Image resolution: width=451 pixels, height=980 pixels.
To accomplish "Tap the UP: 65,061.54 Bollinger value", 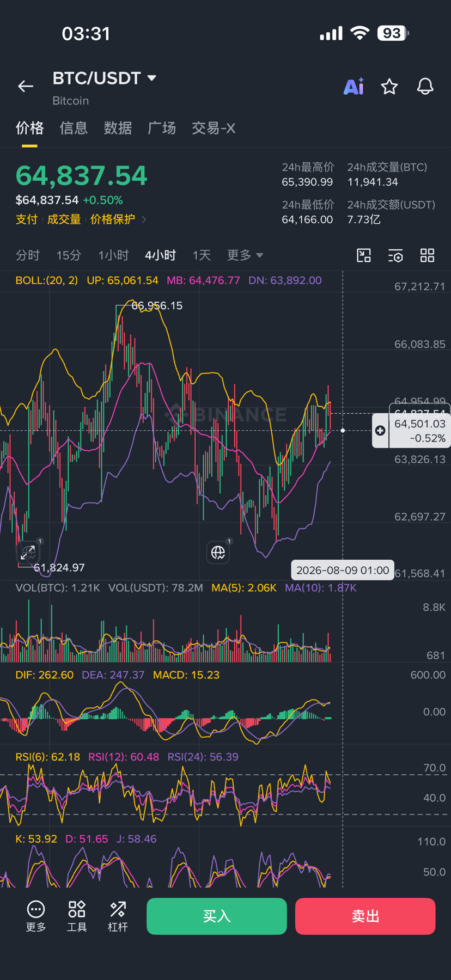I will coord(123,280).
